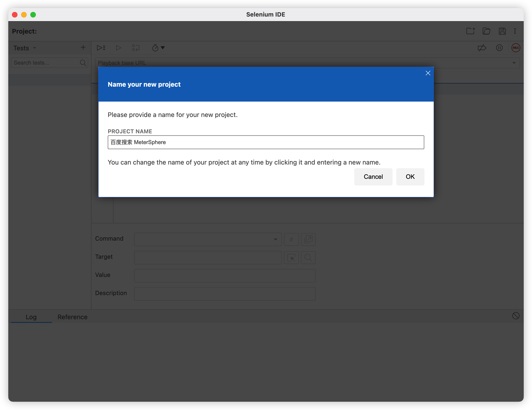Toggle the disable breakpoints icon
This screenshot has width=532, height=410.
482,48
